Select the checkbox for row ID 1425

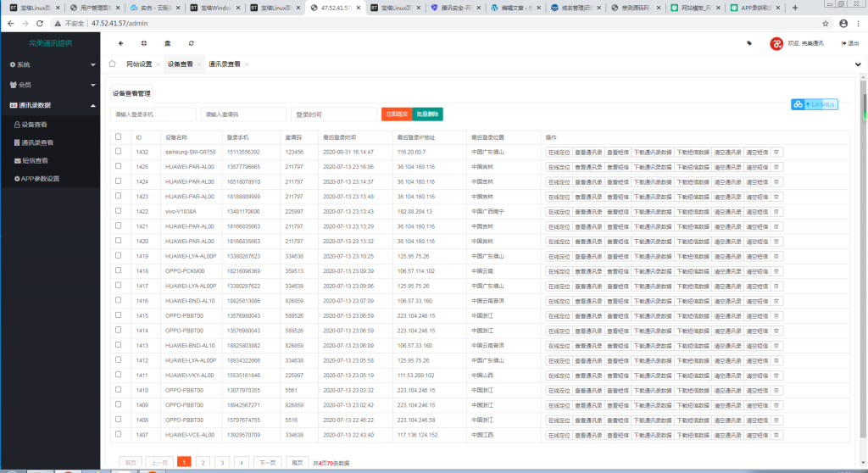pos(119,166)
